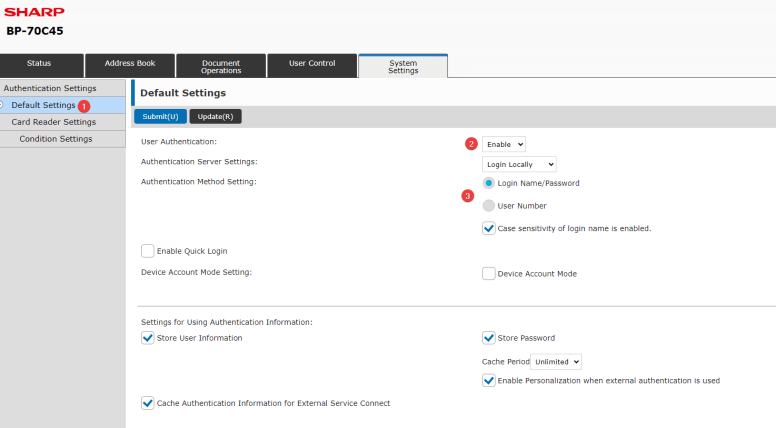776x428 pixels.
Task: Click the Update(R) button
Action: click(215, 117)
